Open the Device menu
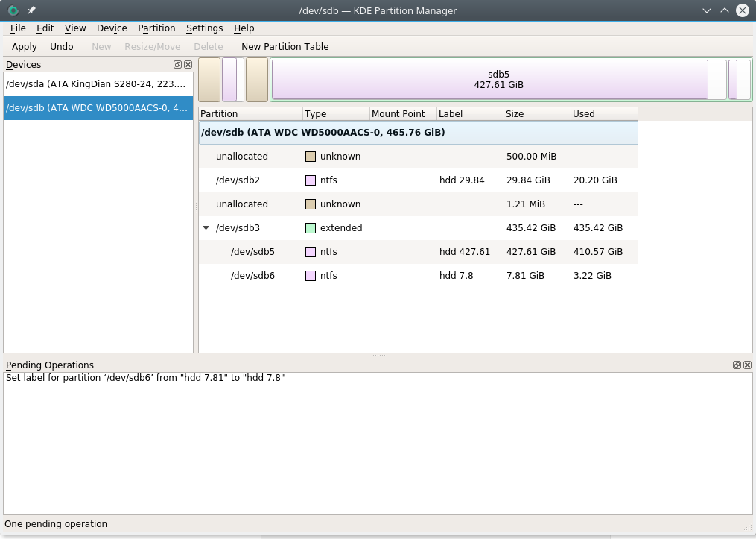The height and width of the screenshot is (539, 756). coord(111,28)
